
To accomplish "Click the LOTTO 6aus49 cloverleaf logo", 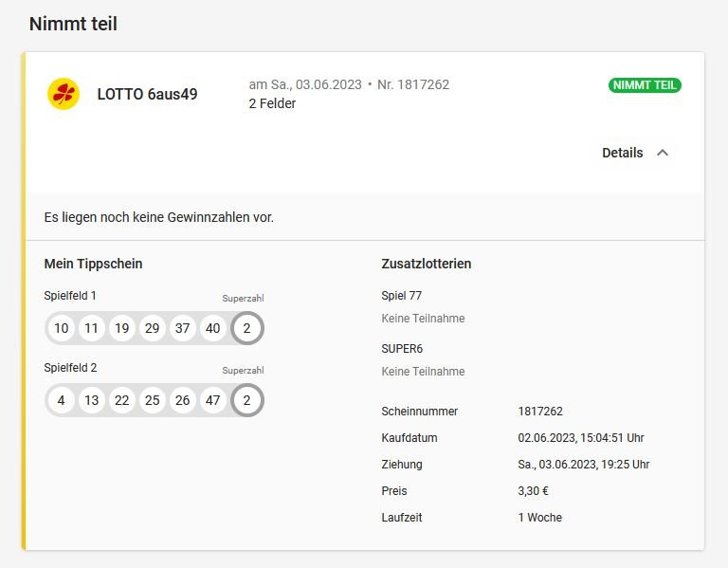I will tap(64, 94).
